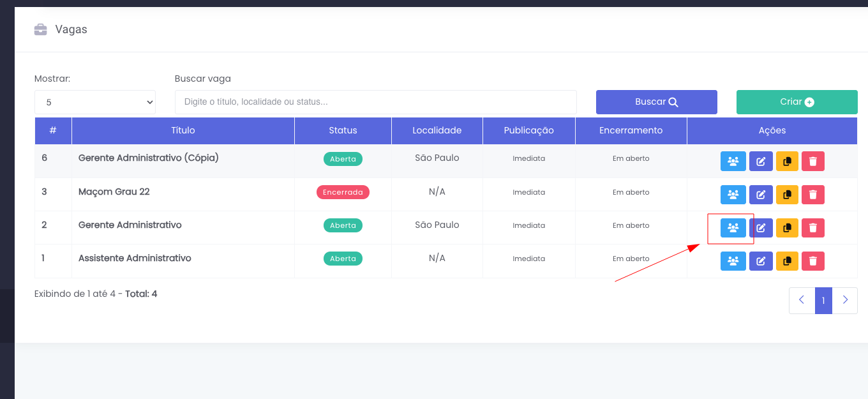The image size is (868, 399).
Task: Click the Criar button
Action: [797, 102]
